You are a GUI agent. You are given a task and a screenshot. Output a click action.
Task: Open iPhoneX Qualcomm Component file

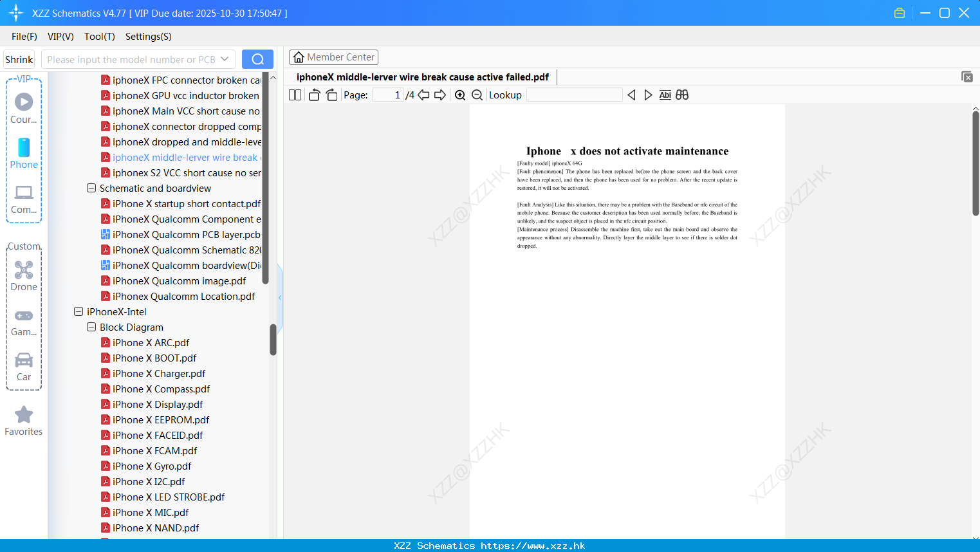coord(181,219)
